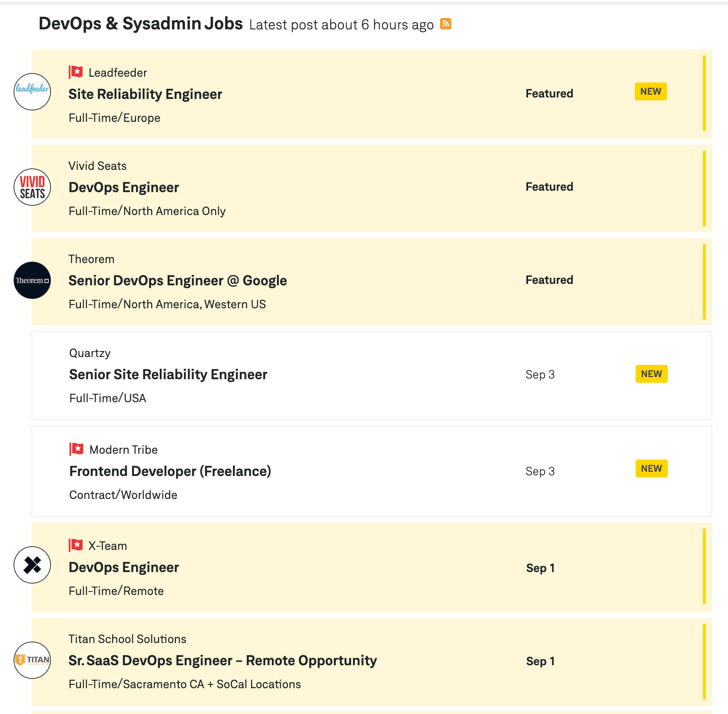Click the Vivid Seats company name
Viewport: 728px width, 714px height.
coord(97,166)
